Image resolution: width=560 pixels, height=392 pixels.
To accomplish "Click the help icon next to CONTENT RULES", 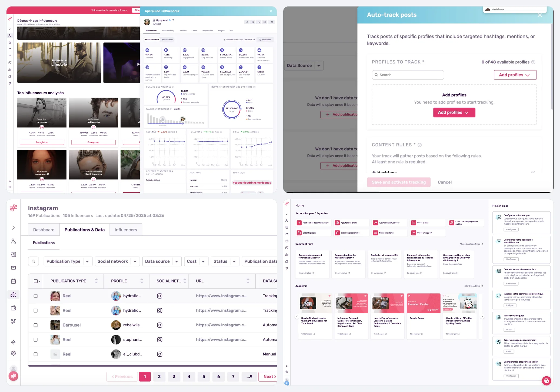I will (x=420, y=145).
